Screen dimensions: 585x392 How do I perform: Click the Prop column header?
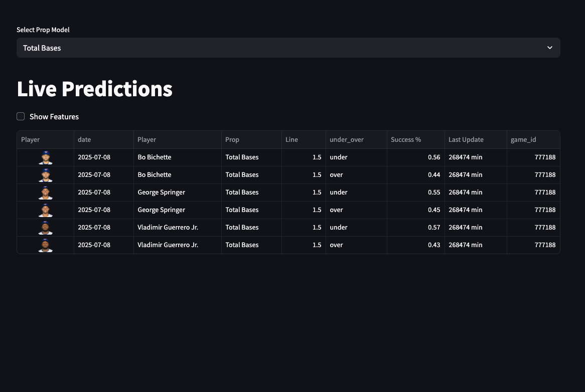pyautogui.click(x=232, y=140)
